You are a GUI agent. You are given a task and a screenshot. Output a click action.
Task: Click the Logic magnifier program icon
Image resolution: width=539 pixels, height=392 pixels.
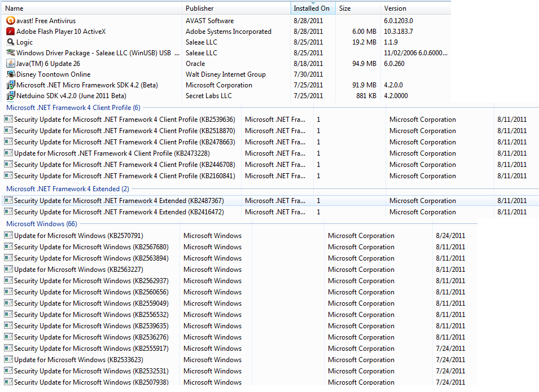(11, 42)
